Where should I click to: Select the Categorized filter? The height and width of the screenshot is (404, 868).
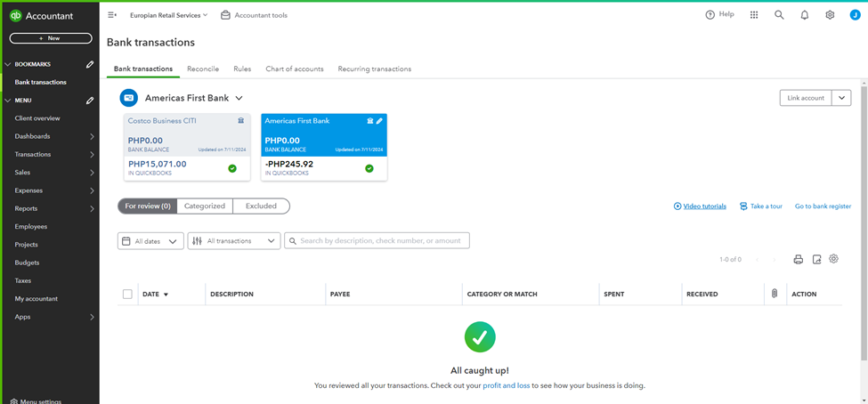coord(205,206)
